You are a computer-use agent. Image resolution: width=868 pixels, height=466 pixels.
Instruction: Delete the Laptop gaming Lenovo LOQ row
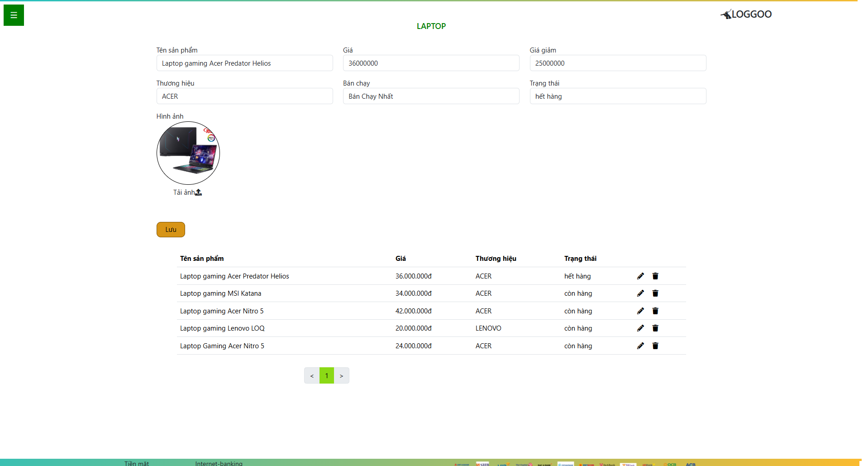pos(655,328)
